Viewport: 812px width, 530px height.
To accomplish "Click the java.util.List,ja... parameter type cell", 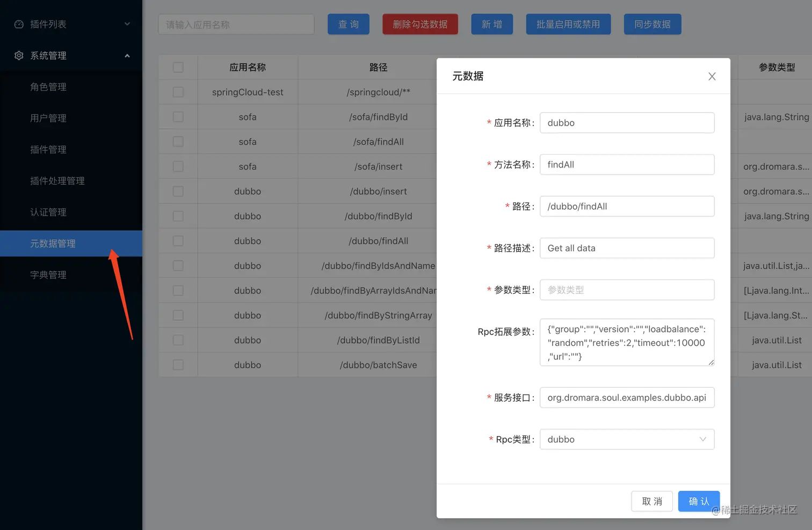I will pos(775,266).
